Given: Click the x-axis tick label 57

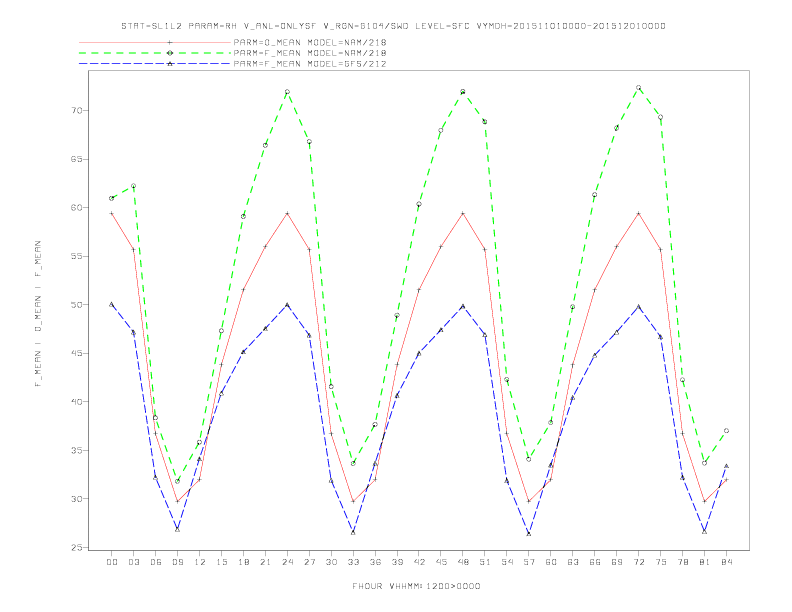Looking at the screenshot, I should (529, 562).
